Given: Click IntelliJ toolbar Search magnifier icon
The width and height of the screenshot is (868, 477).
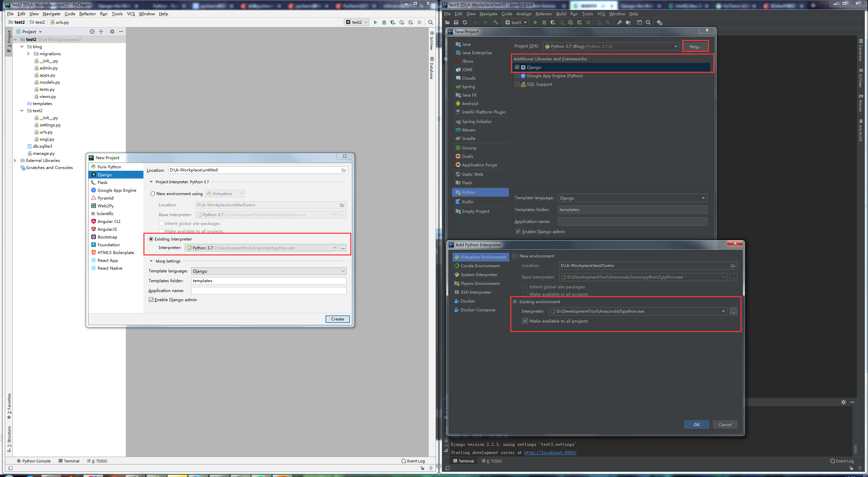Looking at the screenshot, I should [x=648, y=22].
